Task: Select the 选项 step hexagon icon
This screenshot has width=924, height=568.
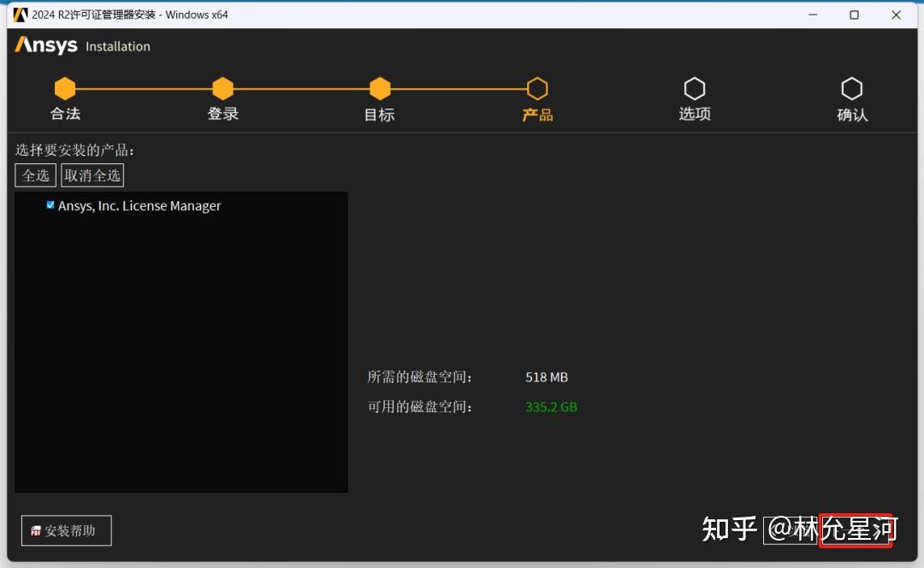Action: coord(695,88)
